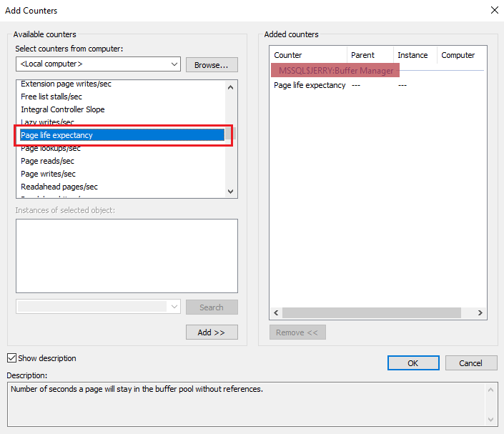Screen dimensions: 504x434
Task: Cancel the dialog
Action: (470, 363)
